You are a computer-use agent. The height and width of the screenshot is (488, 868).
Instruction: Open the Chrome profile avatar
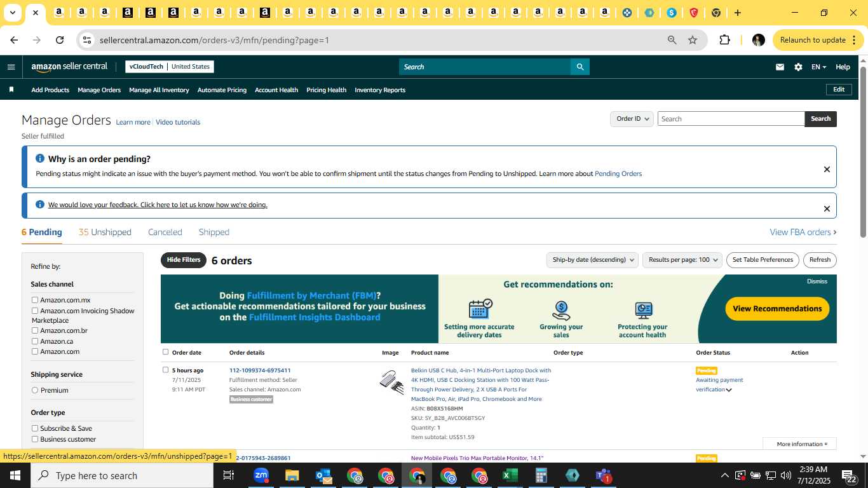[758, 40]
